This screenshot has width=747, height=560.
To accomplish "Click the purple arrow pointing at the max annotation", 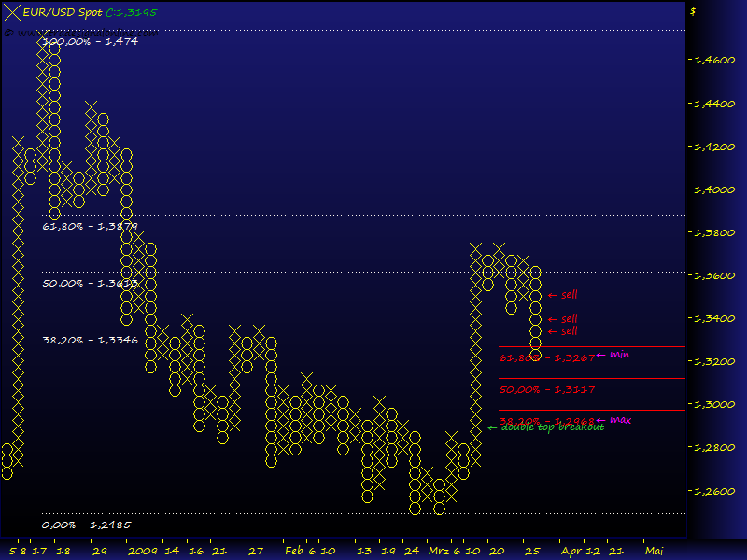I will click(599, 419).
